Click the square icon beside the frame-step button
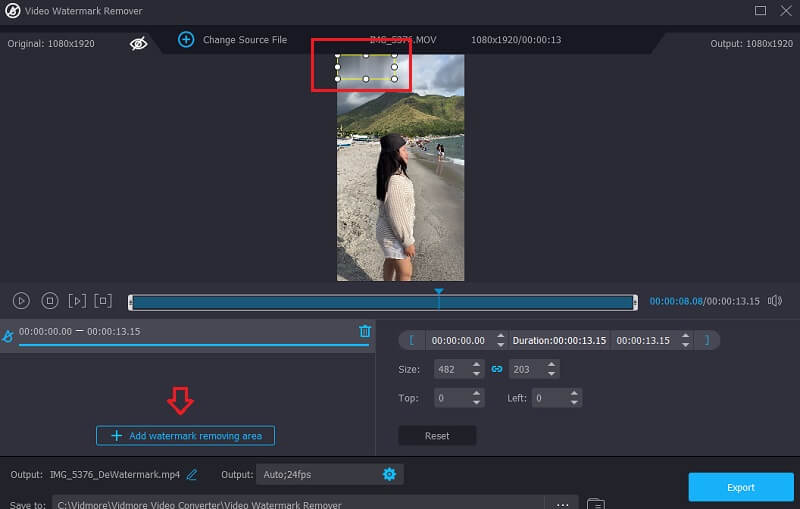 (x=102, y=300)
